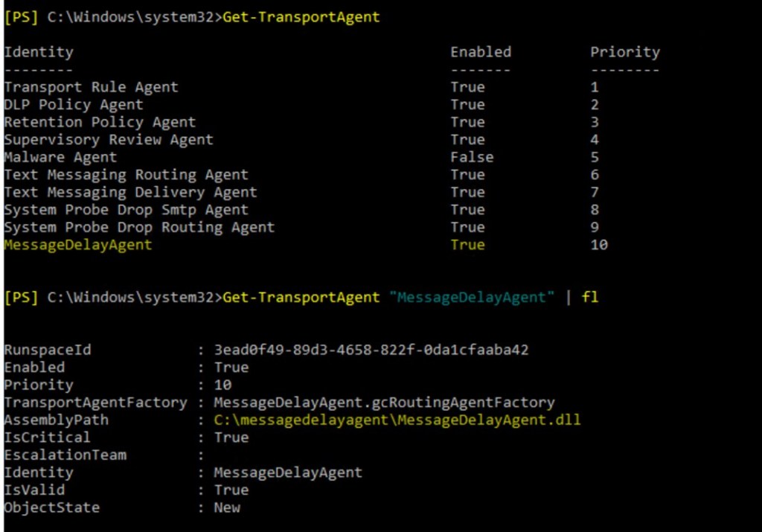Click the RunspaceId GUID value

[x=371, y=350]
